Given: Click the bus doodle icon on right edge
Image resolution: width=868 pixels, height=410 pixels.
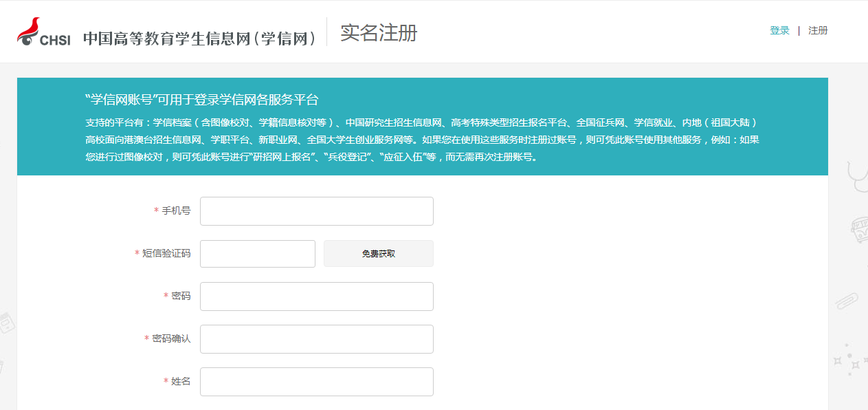Looking at the screenshot, I should pyautogui.click(x=859, y=227).
